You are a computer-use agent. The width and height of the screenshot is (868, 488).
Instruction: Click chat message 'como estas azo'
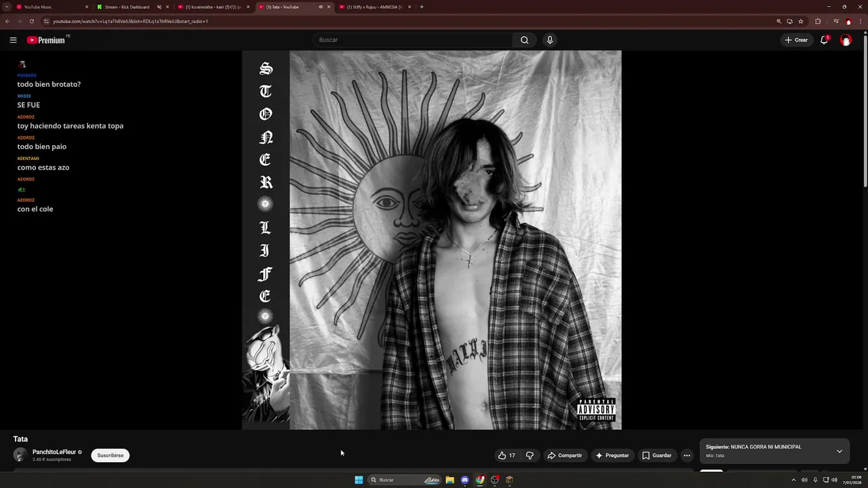point(43,167)
